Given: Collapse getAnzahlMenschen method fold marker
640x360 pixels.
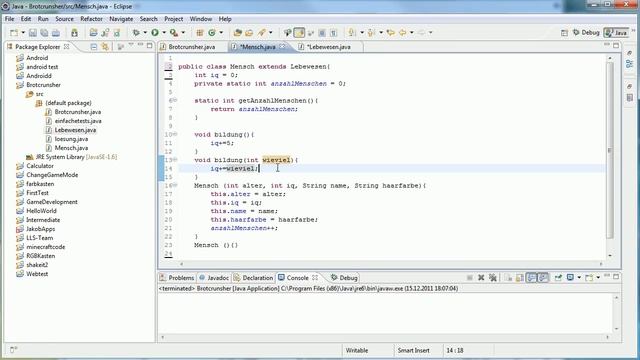Looking at the screenshot, I should (x=175, y=100).
